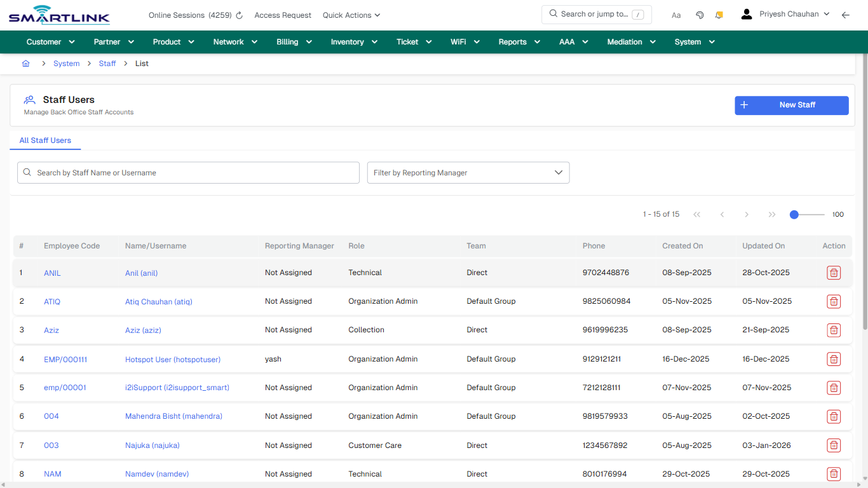
Task: Open the notifications bell
Action: point(719,14)
